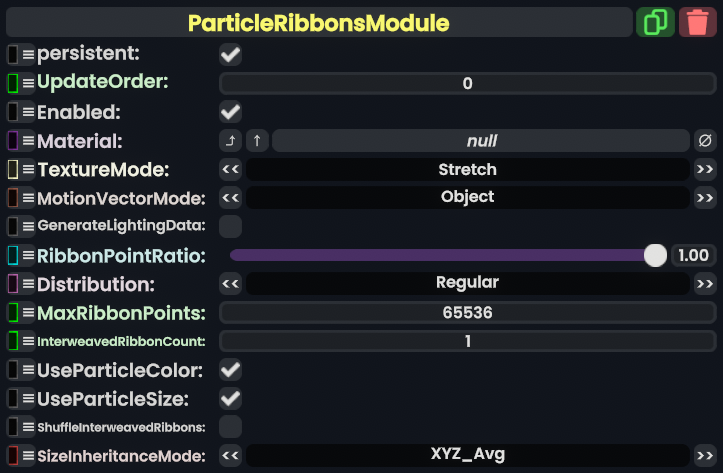Viewport: 723px width, 473px height.
Task: Click the up arrow icon beside Material
Action: click(257, 141)
